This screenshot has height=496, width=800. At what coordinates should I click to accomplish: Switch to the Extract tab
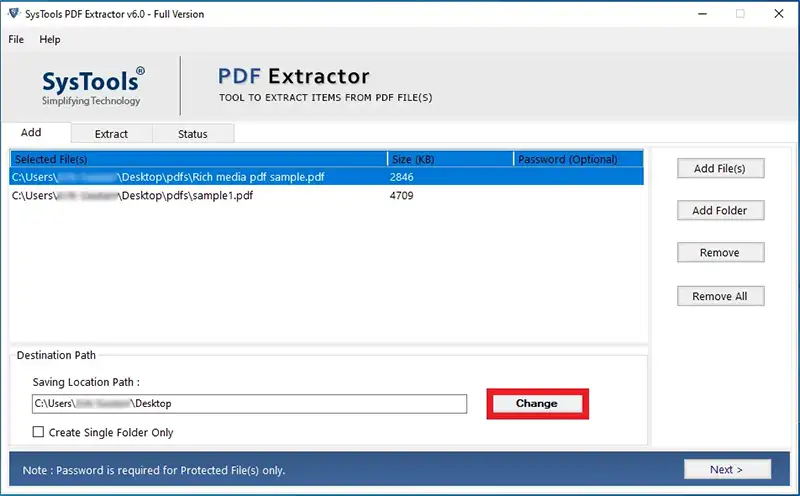pyautogui.click(x=111, y=134)
